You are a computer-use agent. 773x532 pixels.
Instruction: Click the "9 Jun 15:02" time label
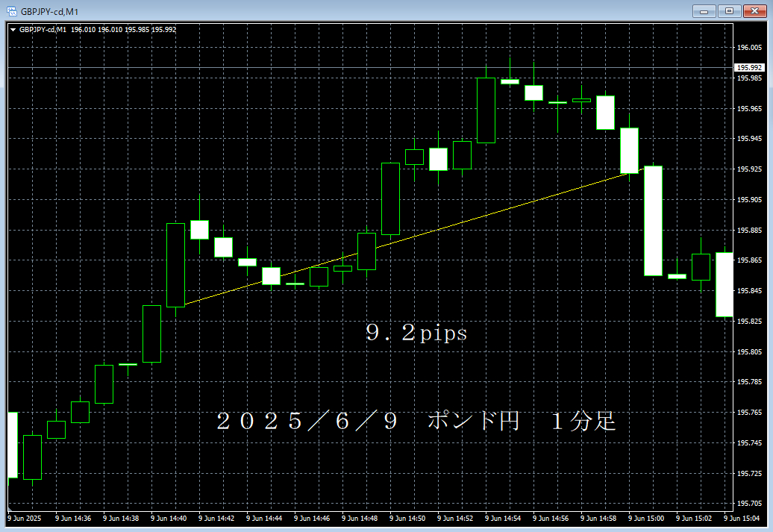tap(694, 518)
